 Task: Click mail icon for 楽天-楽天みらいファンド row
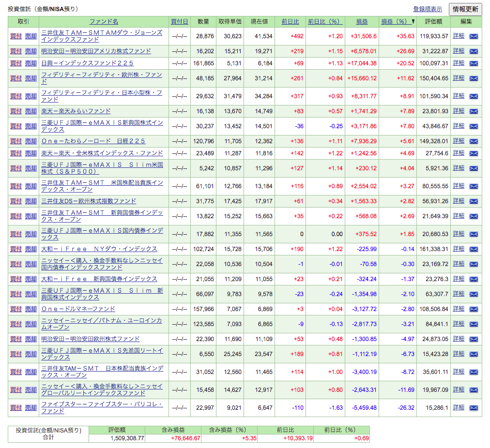pos(474,111)
